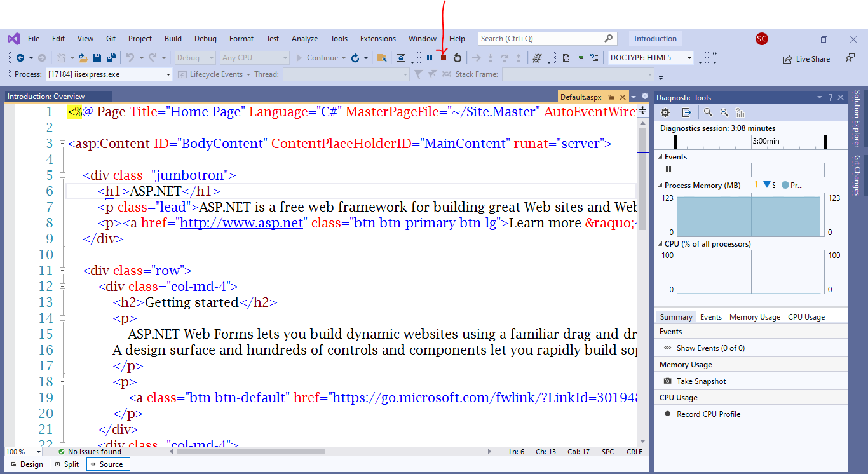The width and height of the screenshot is (868, 474).
Task: Open the Continue button dropdown arrow
Action: click(x=344, y=58)
